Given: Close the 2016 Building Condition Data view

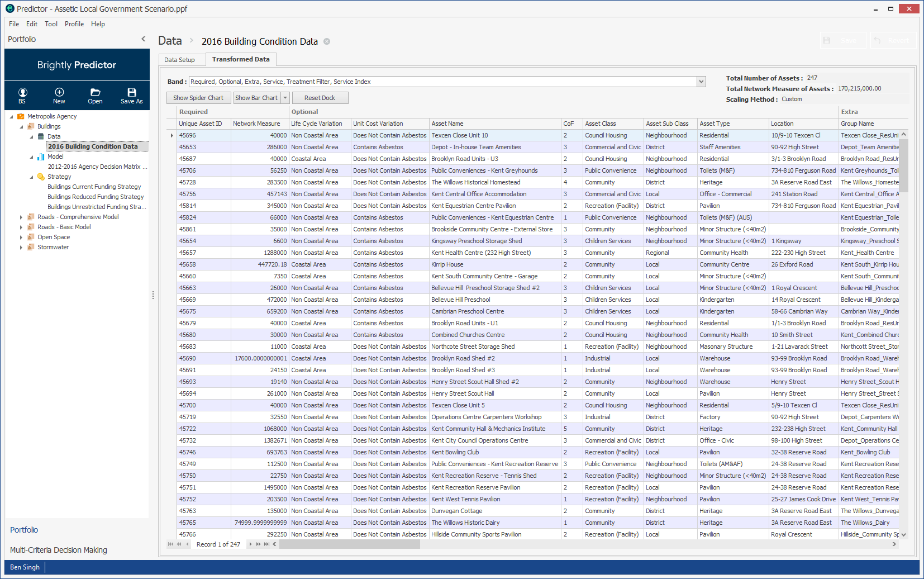Looking at the screenshot, I should point(327,41).
